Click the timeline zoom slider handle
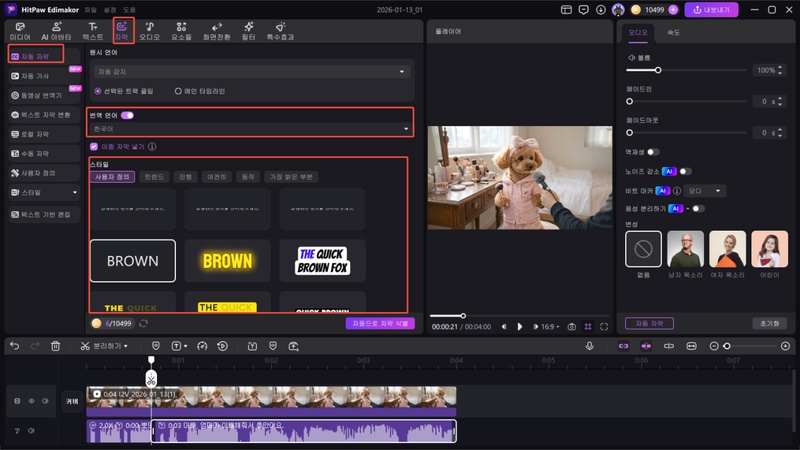 click(x=727, y=346)
